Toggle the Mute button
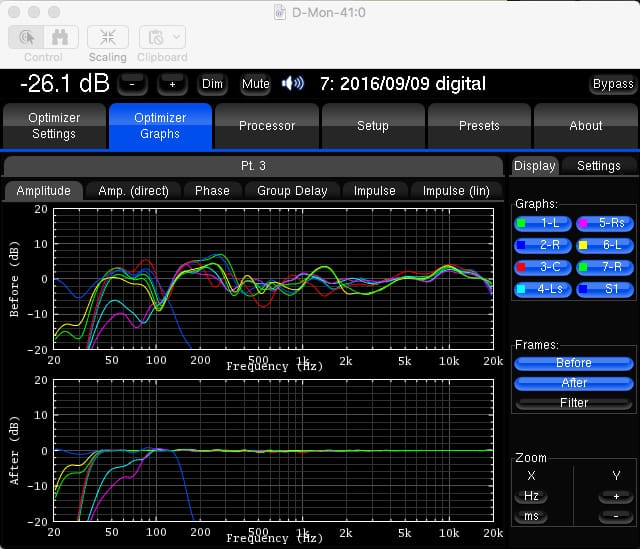Image resolution: width=640 pixels, height=549 pixels. (x=256, y=84)
